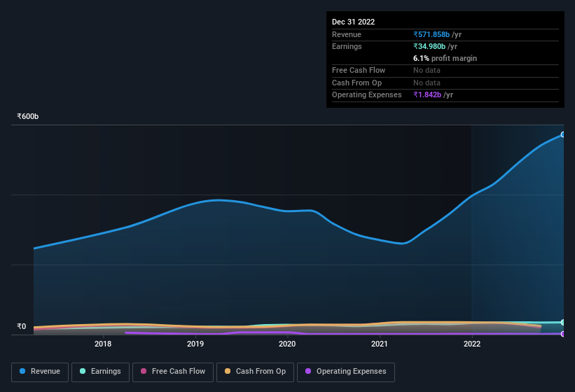The height and width of the screenshot is (392, 575).
Task: Click the Revenue endpoint marker on the chart
Action: tap(563, 134)
